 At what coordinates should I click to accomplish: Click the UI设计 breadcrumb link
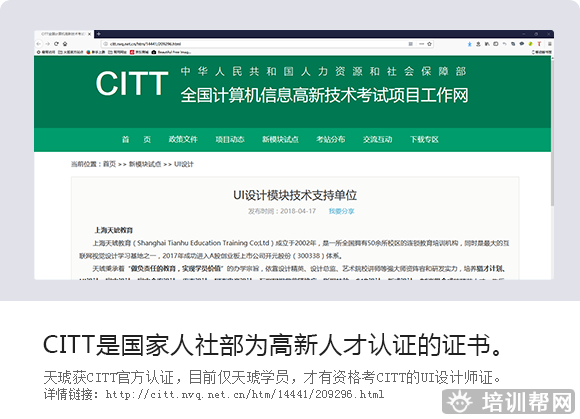[x=183, y=164]
